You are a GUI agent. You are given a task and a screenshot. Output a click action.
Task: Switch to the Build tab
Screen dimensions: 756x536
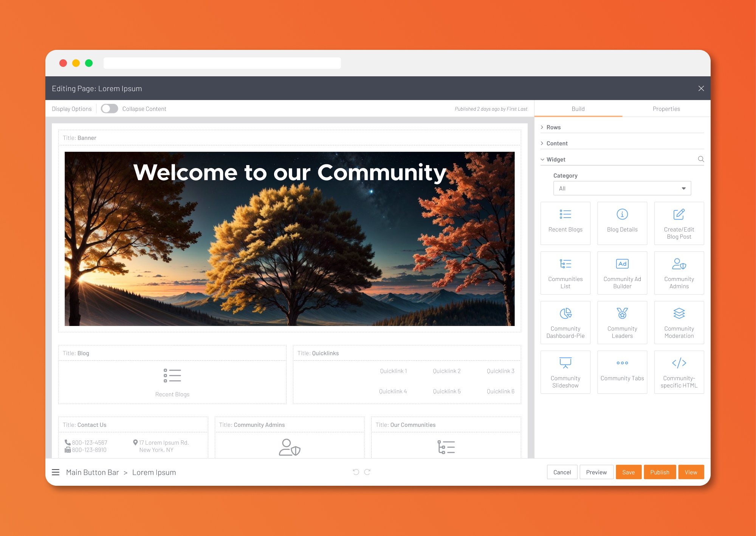tap(578, 109)
